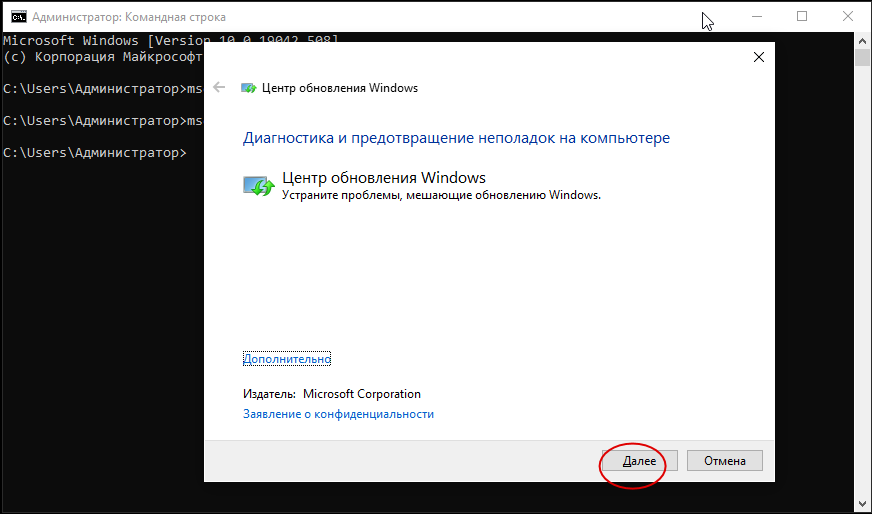This screenshot has height=514, width=872.
Task: Click empty track of console scrollbar
Action: click(862, 300)
